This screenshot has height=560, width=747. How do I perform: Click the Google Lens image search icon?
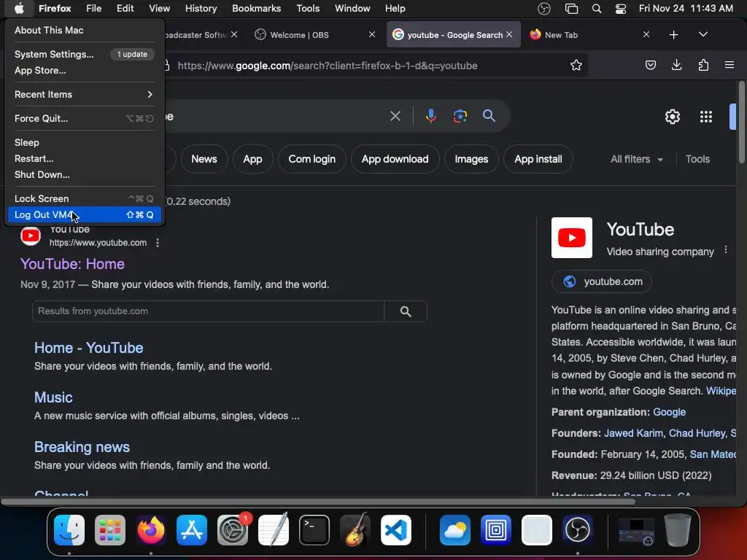[x=460, y=116]
